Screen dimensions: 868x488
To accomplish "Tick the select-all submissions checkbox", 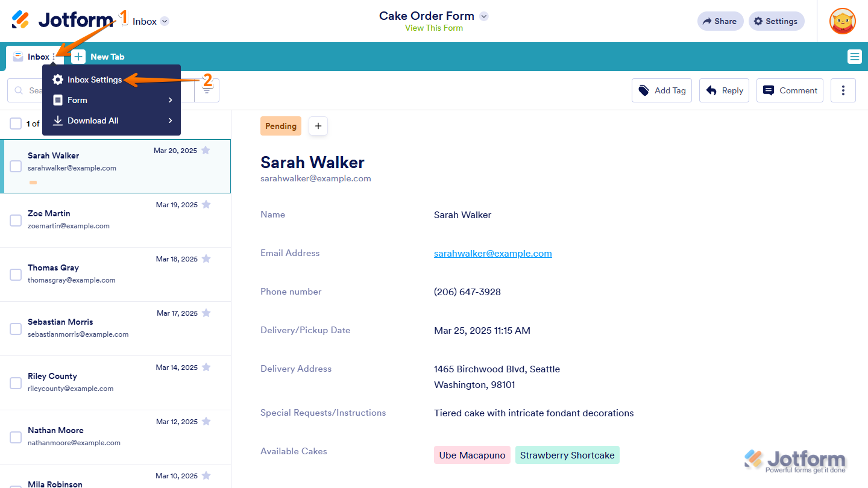I will pos(16,124).
